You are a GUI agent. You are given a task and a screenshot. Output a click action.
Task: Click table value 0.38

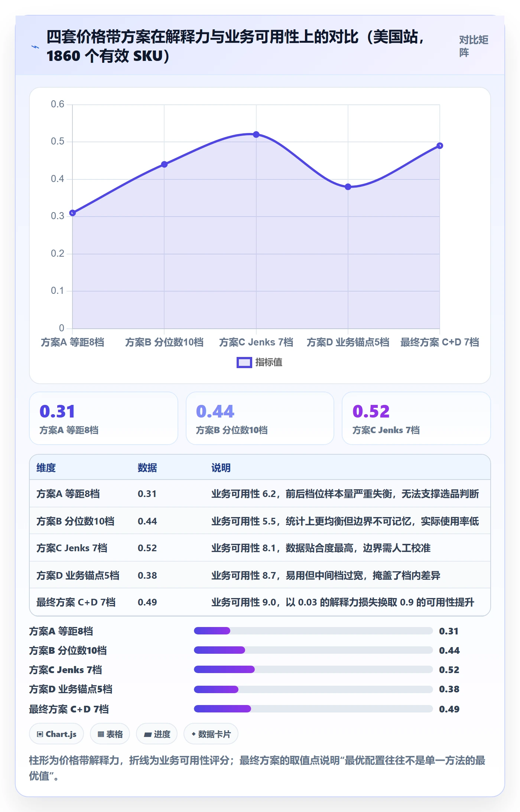(147, 575)
